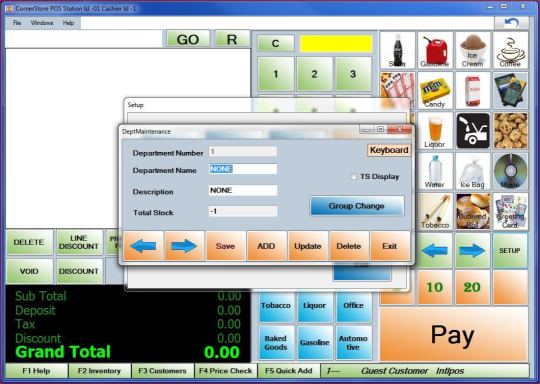Select the Music CD product icon
Image resolution: width=540 pixels, height=384 pixels.
pos(510,172)
